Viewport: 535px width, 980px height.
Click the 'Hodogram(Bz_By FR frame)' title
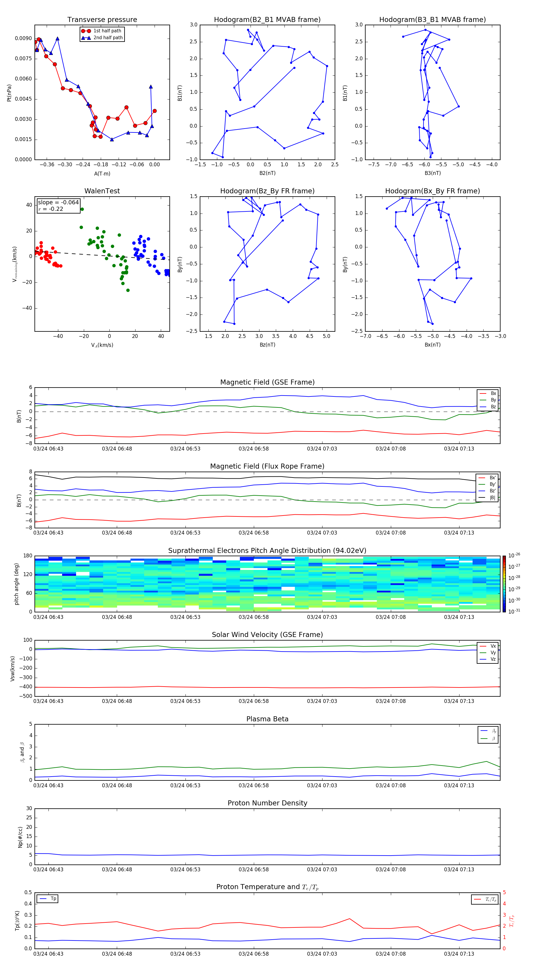click(267, 191)
